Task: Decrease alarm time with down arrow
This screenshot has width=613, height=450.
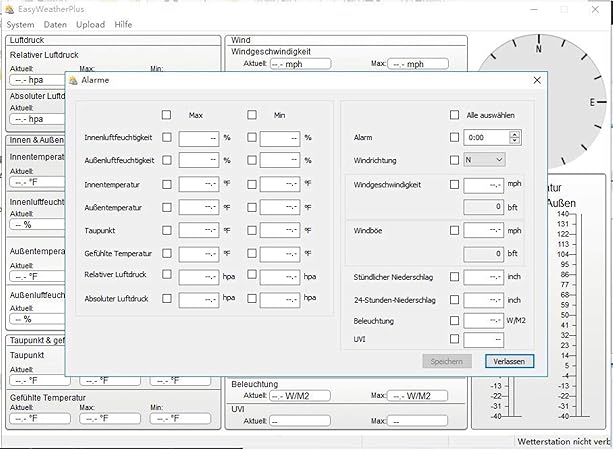Action: [515, 141]
